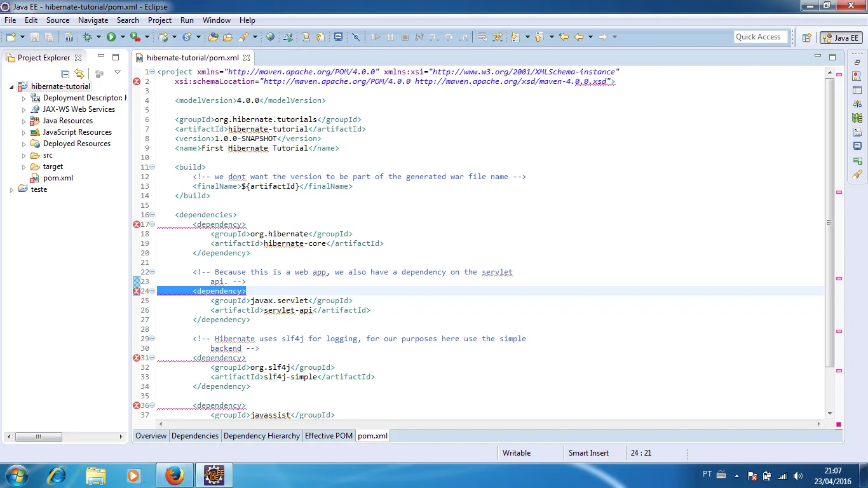Switch to the Dependency Hierarchy tab

coord(261,436)
